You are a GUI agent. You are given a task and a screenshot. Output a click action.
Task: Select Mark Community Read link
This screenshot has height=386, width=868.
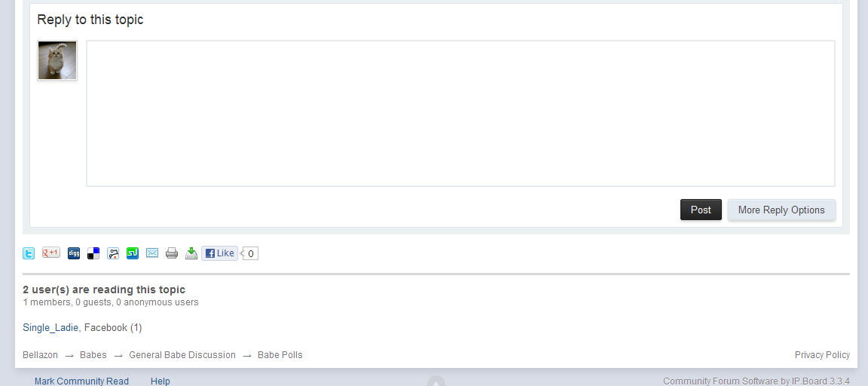(81, 381)
